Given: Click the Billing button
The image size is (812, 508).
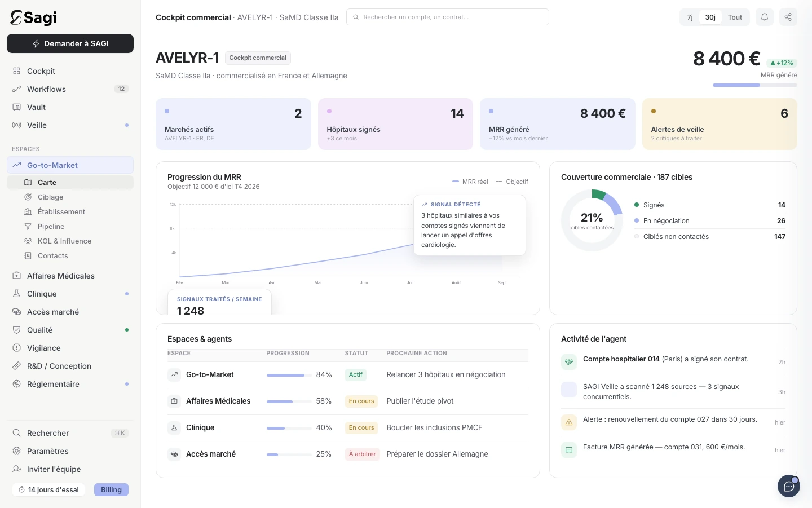Looking at the screenshot, I should point(111,490).
